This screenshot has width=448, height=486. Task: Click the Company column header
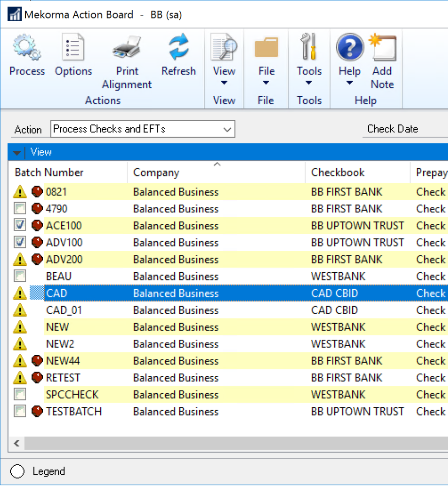point(156,173)
